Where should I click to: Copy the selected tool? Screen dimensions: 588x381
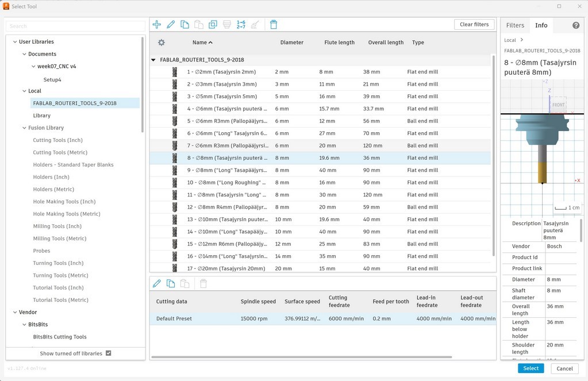pyautogui.click(x=185, y=24)
